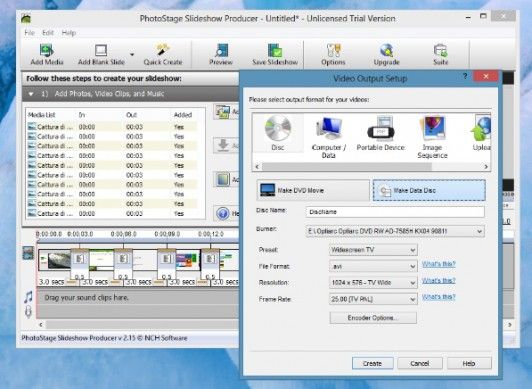
Task: Open the Help menu
Action: coord(69,33)
